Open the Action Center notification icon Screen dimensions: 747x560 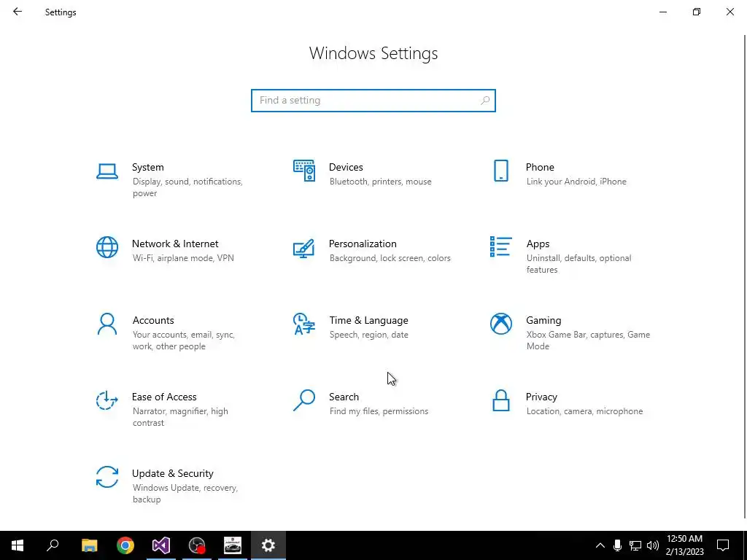tap(723, 545)
